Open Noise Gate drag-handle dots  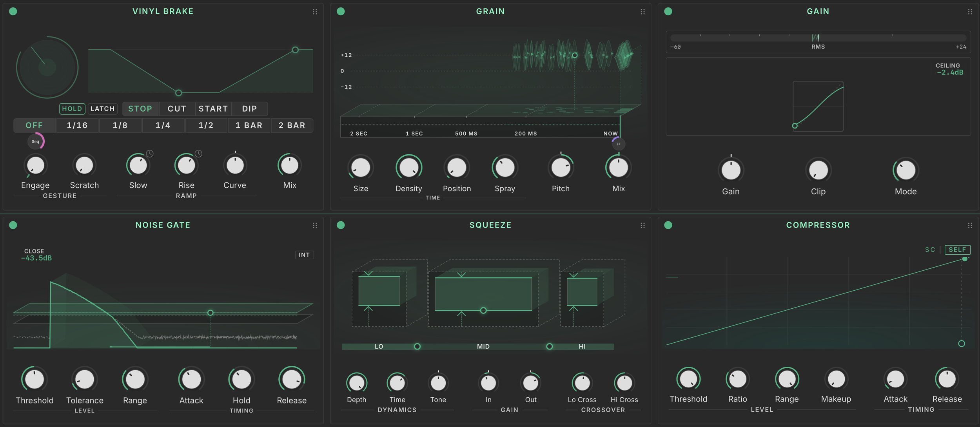click(315, 225)
